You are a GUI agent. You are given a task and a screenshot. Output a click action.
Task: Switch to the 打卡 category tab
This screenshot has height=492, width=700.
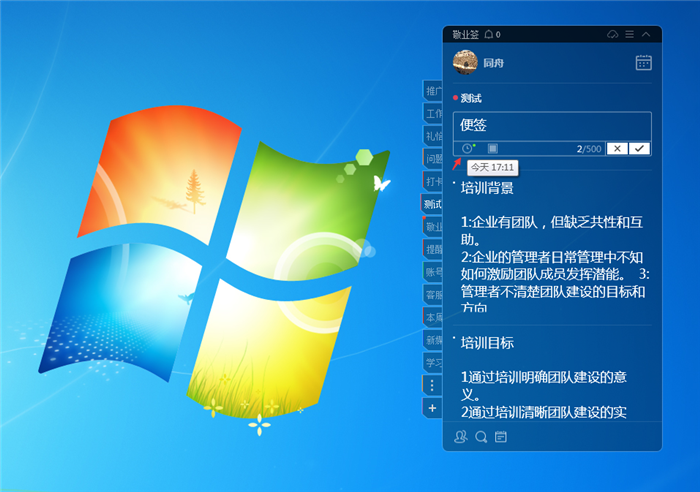tap(433, 181)
